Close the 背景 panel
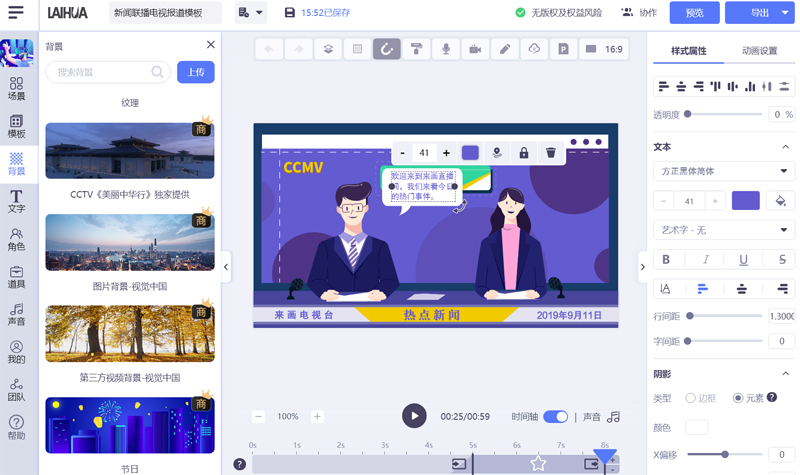 click(x=211, y=45)
